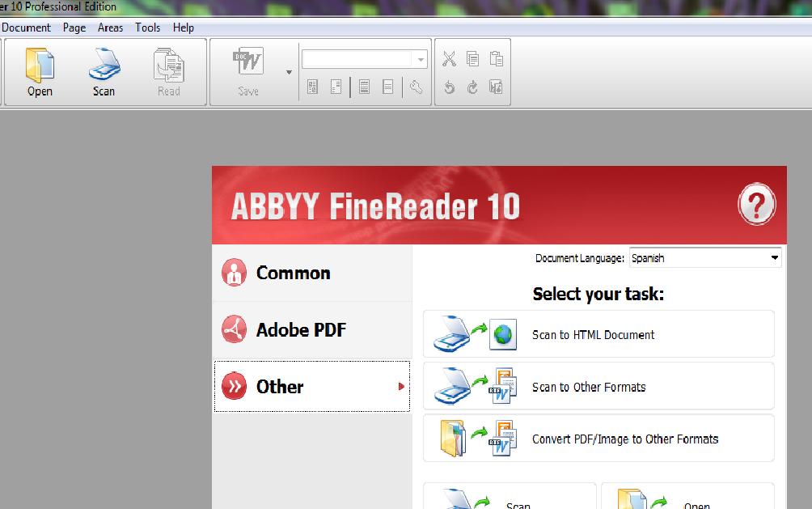Click the ABBYY FineReader 10 banner title
The height and width of the screenshot is (509, 812).
(375, 206)
